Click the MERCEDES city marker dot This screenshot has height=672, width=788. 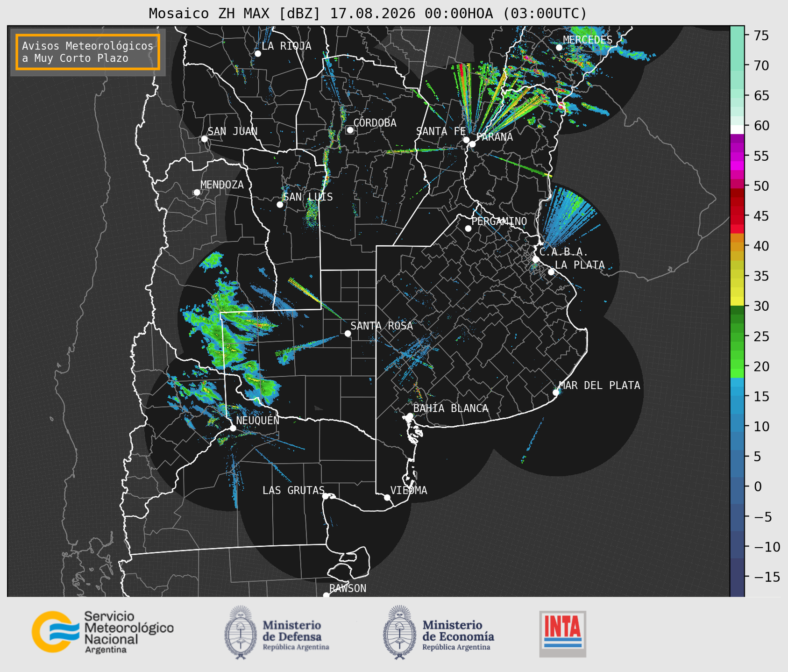[x=559, y=48]
